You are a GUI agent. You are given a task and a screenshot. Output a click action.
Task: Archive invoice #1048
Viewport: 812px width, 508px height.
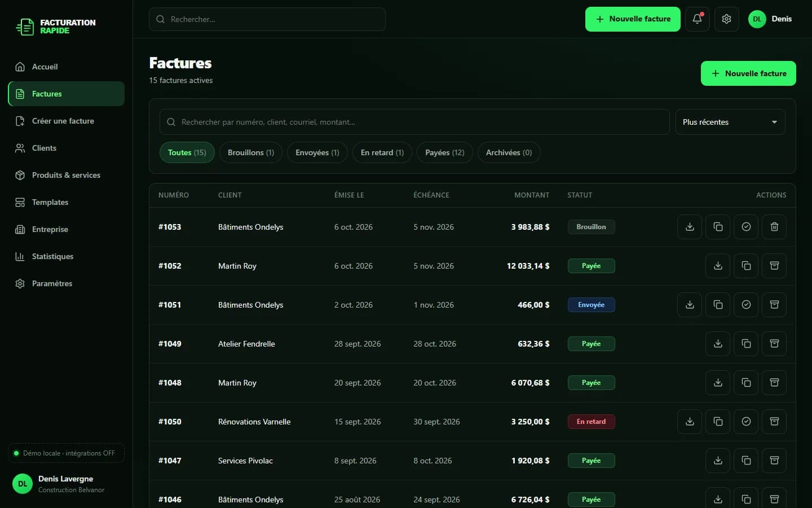point(774,383)
